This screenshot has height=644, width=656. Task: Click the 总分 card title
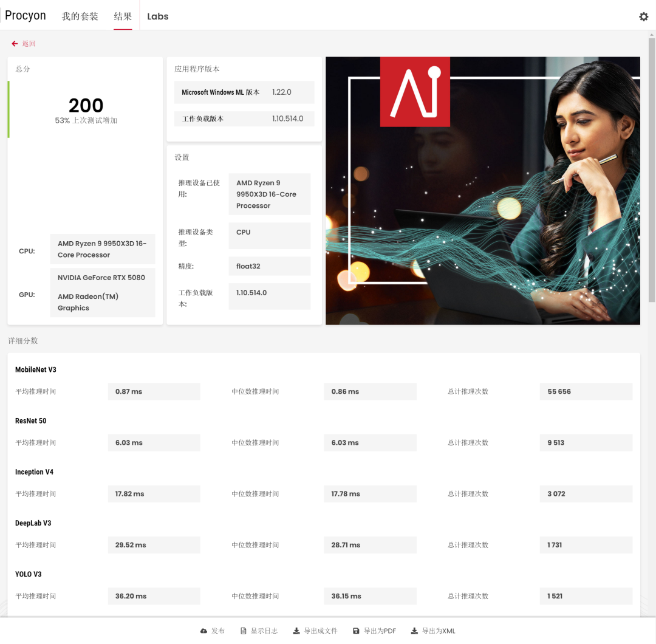(x=22, y=69)
